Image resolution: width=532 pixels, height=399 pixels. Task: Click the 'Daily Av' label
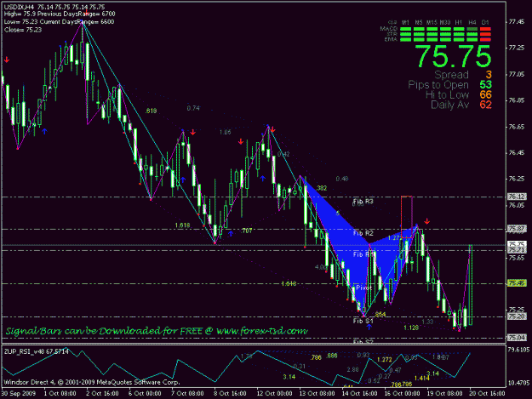(x=449, y=105)
